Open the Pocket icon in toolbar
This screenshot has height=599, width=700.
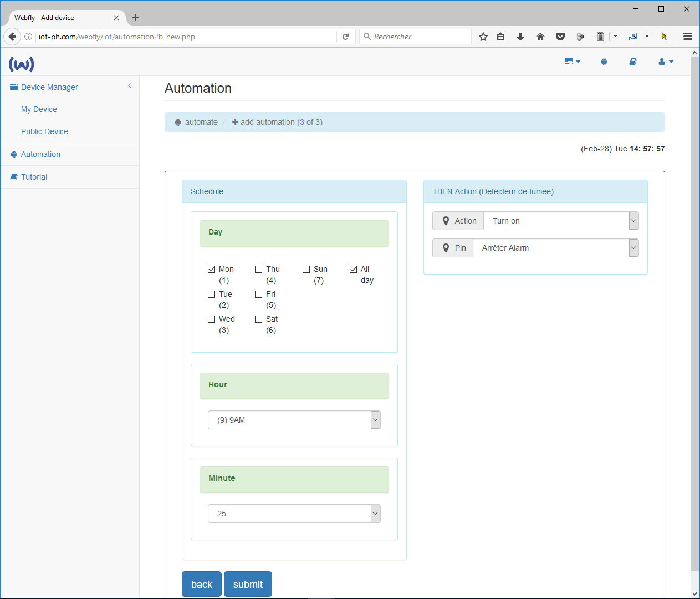coord(560,37)
